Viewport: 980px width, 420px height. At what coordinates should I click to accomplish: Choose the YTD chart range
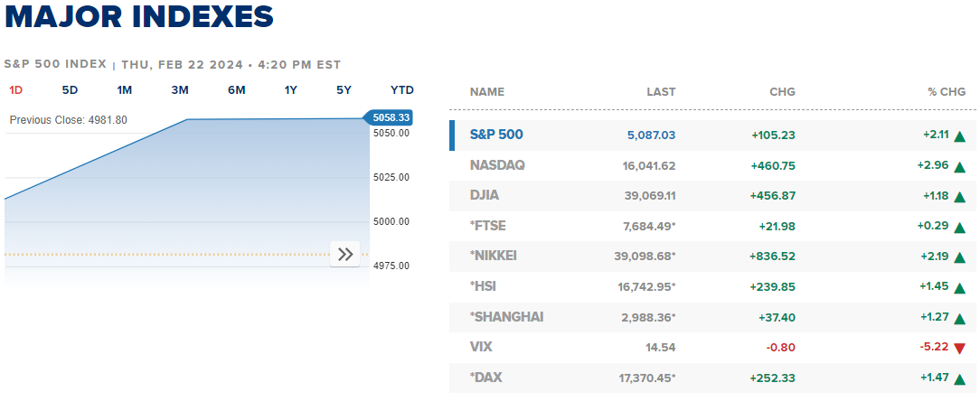tap(402, 90)
